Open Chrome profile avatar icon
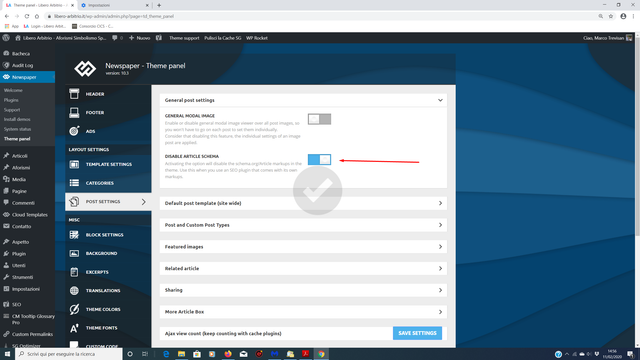The image size is (640, 360). [x=623, y=16]
